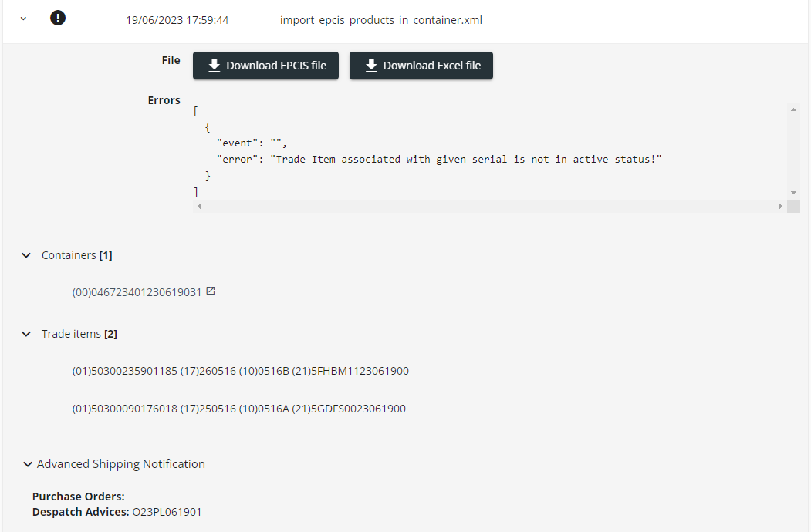Click the left arrow of the horizontal scrollbar
Viewport: 811px width, 532px height.
[x=198, y=206]
